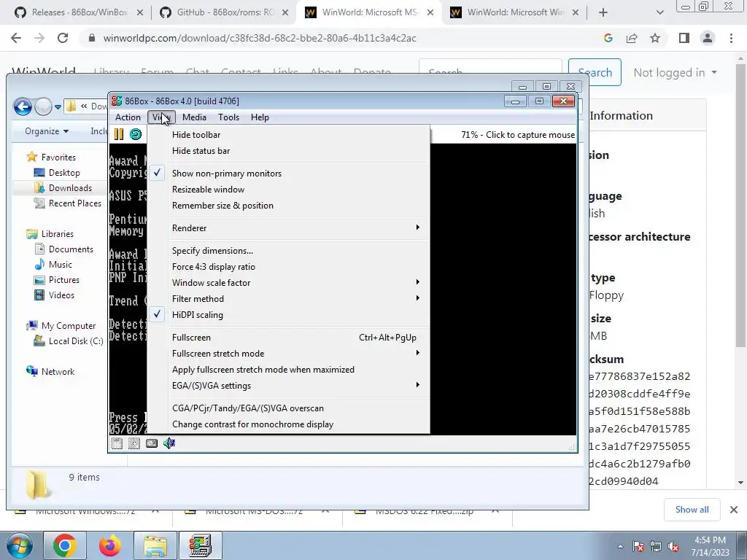747x560 pixels.
Task: Click the Chrome address bar URL
Action: pyautogui.click(x=260, y=38)
